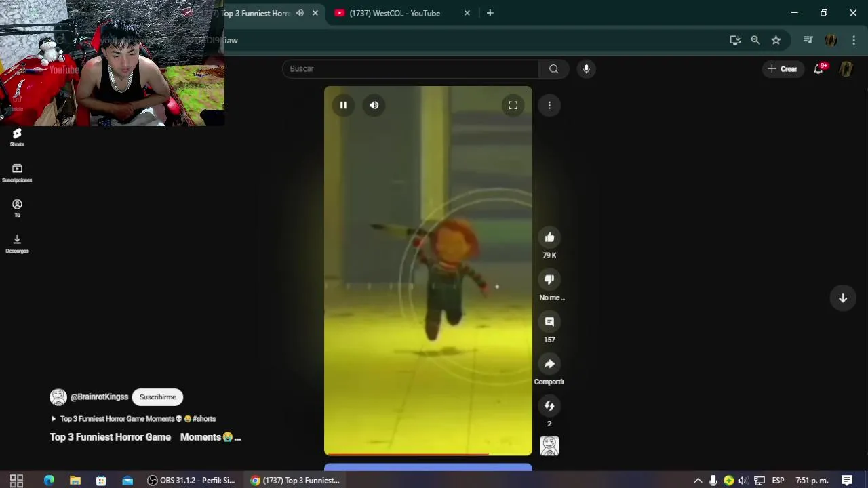Viewport: 868px width, 488px height.
Task: Mute the Shorts video volume
Action: click(374, 105)
